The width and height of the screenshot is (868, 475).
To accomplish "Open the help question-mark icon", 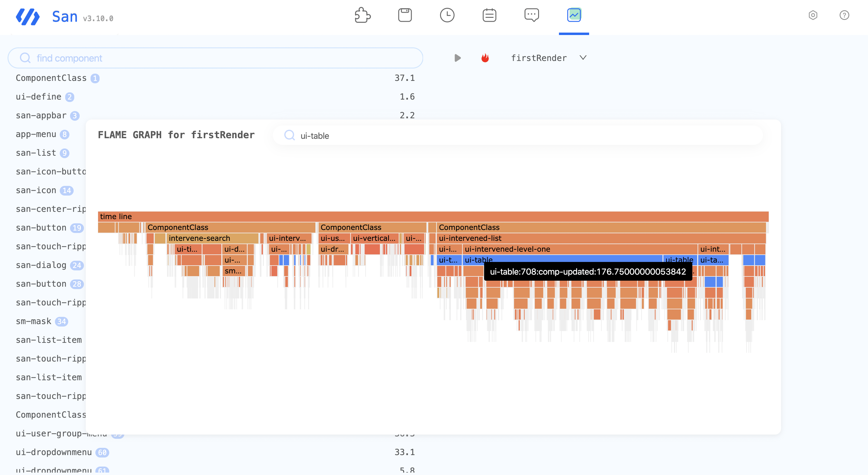I will click(844, 15).
